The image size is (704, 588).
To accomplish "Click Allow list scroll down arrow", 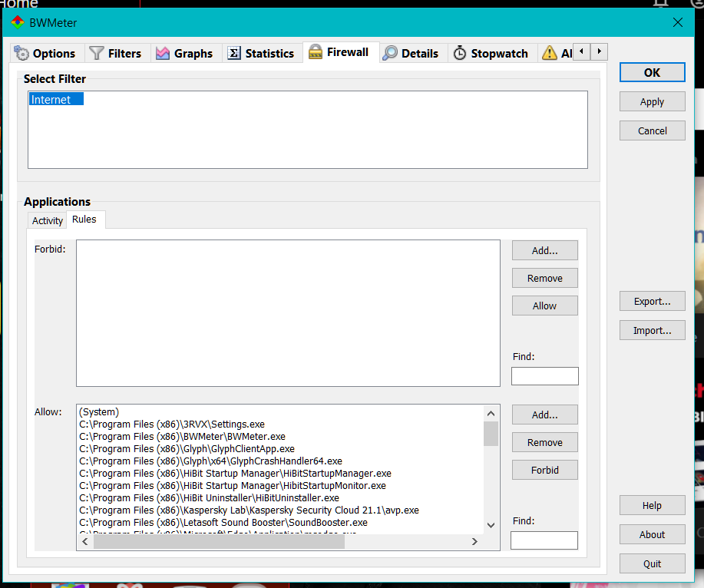I will pyautogui.click(x=491, y=525).
